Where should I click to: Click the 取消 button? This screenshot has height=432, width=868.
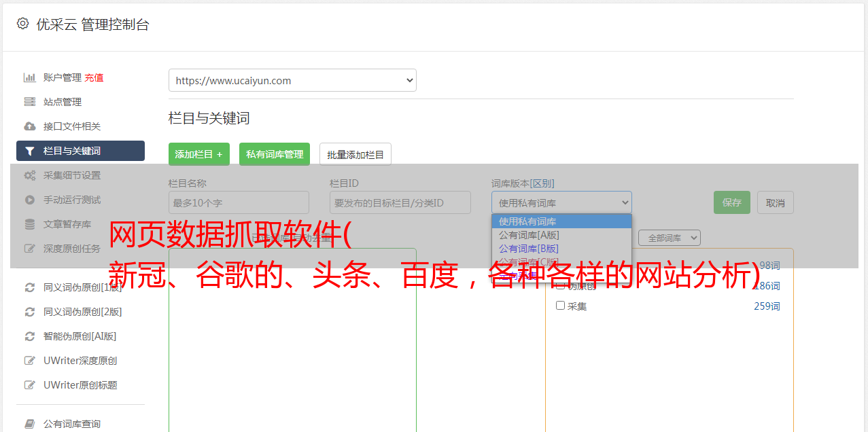tap(776, 202)
